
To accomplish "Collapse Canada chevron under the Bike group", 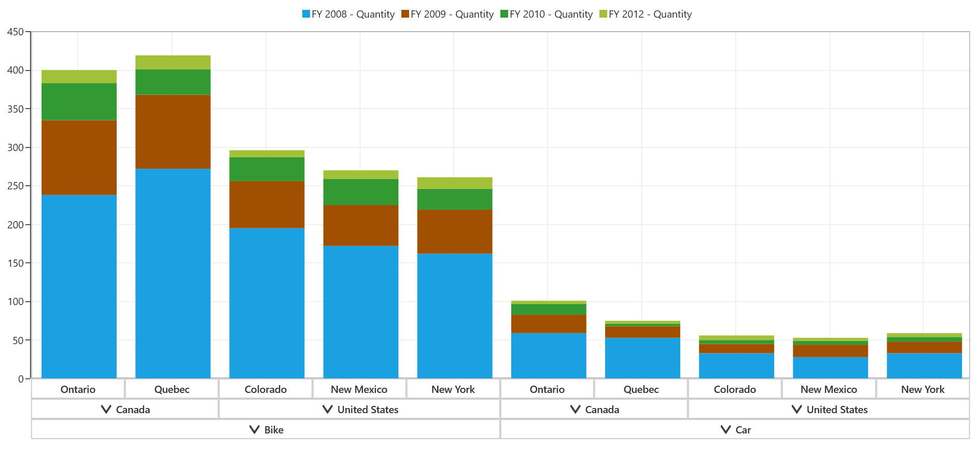I will point(106,409).
